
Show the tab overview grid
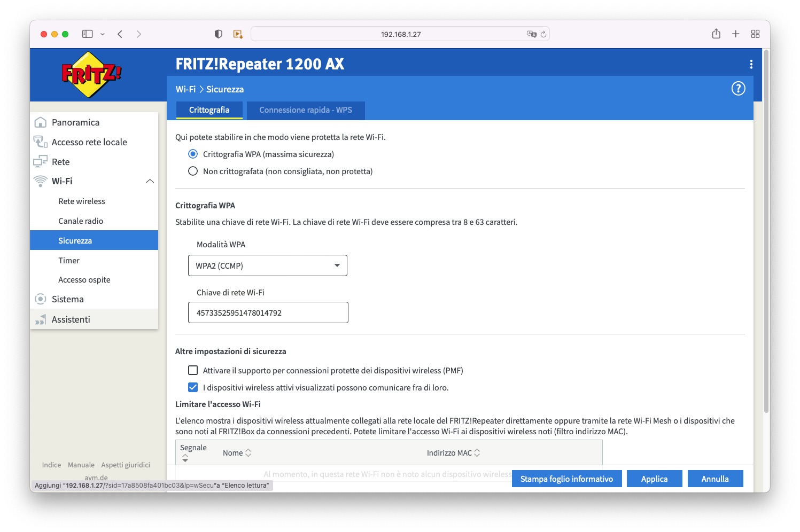pos(755,34)
